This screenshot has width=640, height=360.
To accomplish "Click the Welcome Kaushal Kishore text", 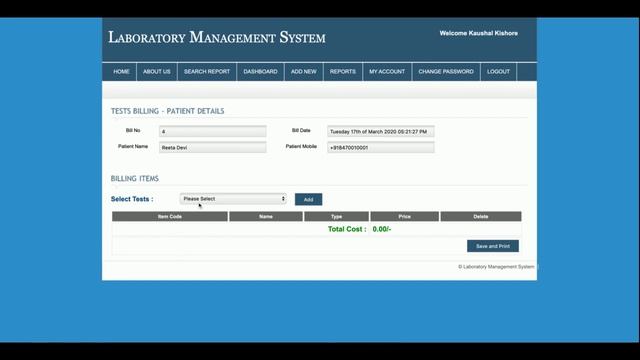I will (x=478, y=33).
